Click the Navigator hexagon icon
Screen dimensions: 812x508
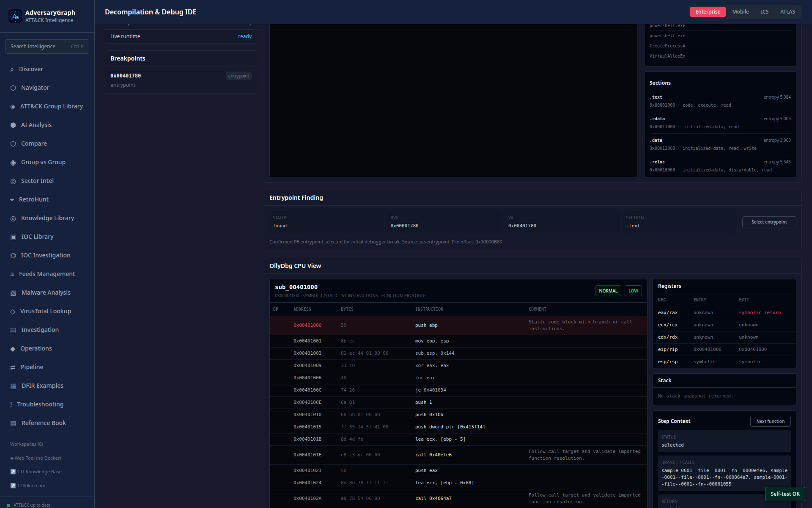(13, 88)
